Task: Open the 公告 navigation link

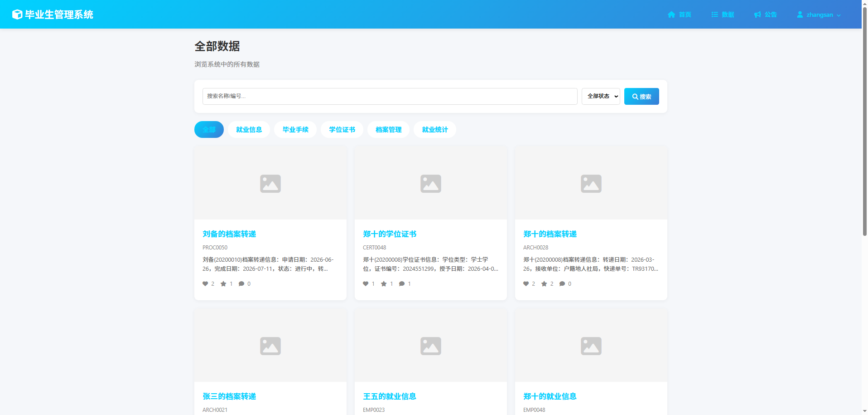Action: click(x=766, y=15)
